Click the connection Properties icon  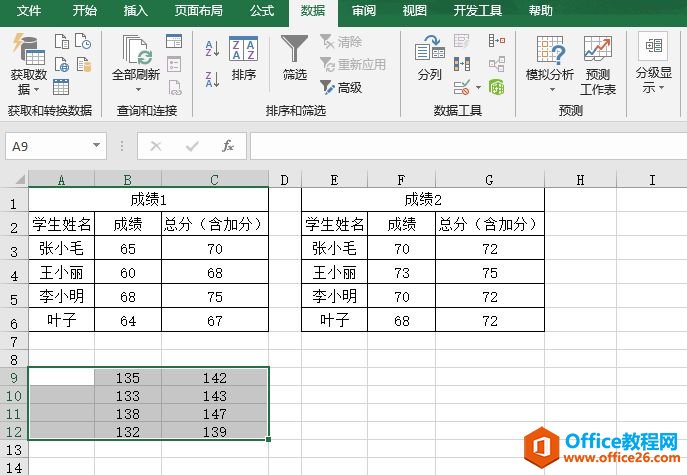pos(174,64)
